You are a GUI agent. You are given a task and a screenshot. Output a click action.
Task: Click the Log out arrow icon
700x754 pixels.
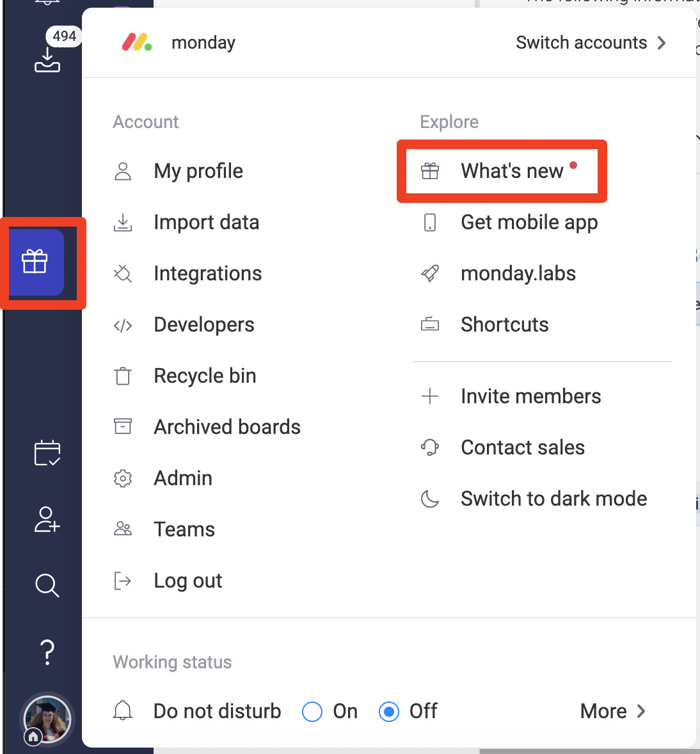123,581
